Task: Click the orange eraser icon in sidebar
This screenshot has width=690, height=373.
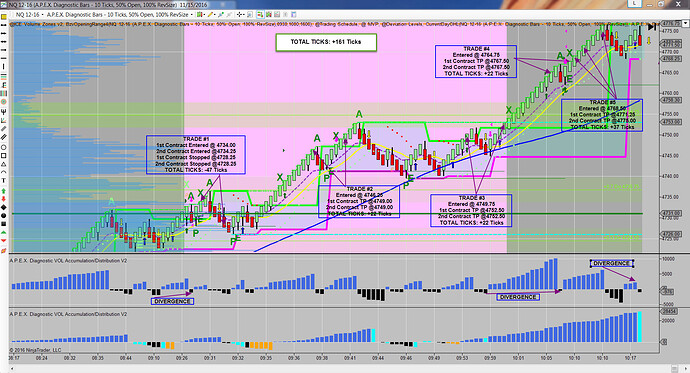Action: (4, 251)
